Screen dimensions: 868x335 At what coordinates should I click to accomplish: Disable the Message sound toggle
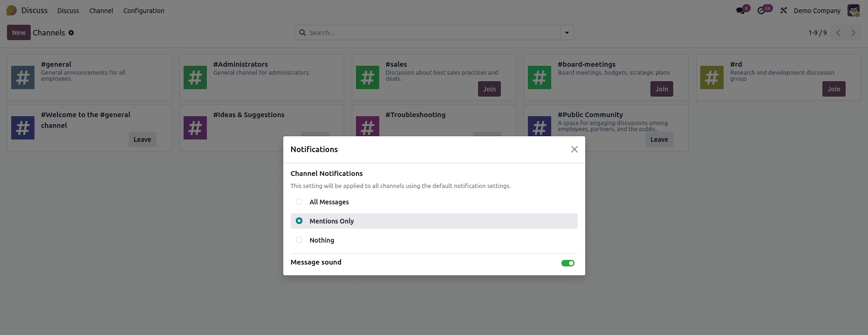567,263
